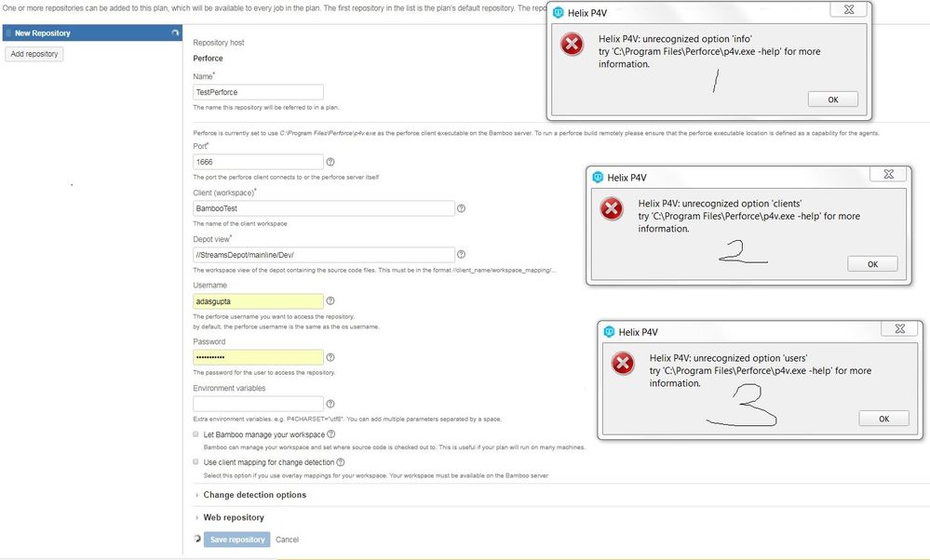
Task: Click loading spinner on New Repository tab
Action: point(175,33)
